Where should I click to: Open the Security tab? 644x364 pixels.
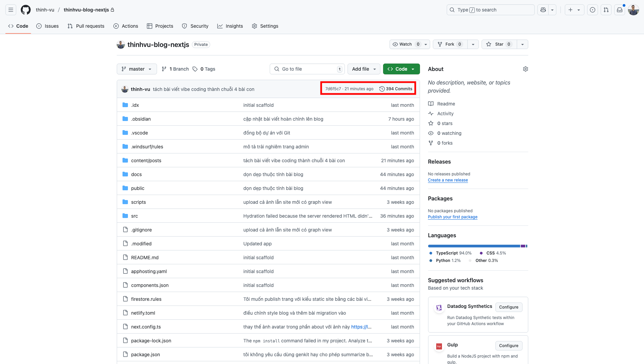point(195,26)
